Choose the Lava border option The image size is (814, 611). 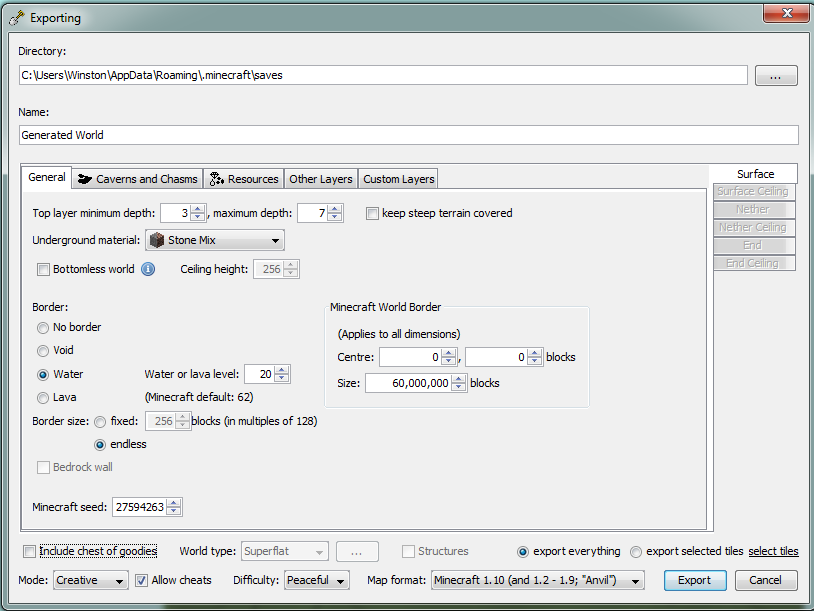(x=43, y=397)
